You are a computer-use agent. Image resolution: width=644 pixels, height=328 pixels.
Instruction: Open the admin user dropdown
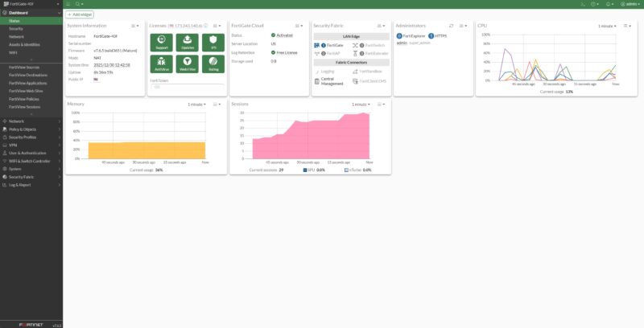tap(630, 4)
